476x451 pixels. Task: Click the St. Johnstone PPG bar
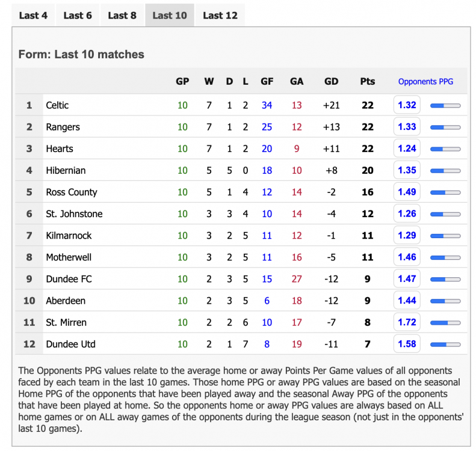445,214
